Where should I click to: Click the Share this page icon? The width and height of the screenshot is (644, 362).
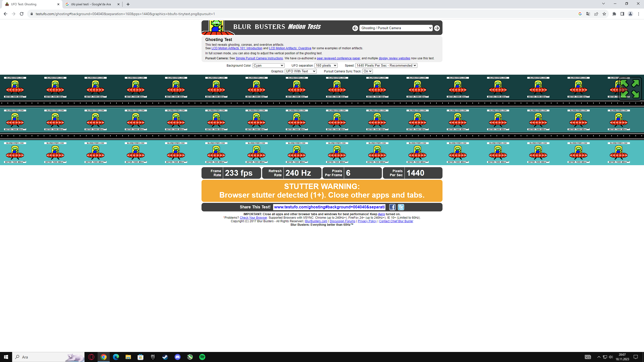596,14
